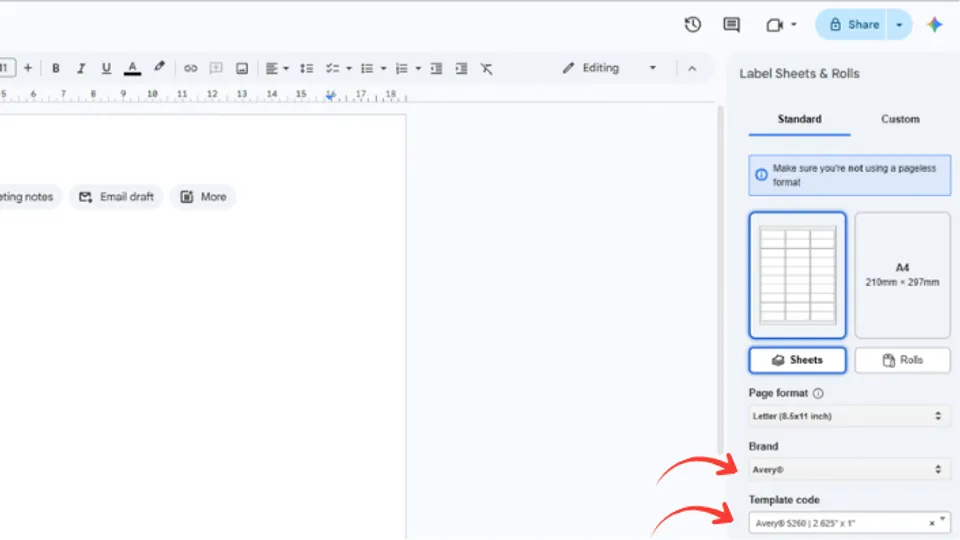960x540 pixels.
Task: Insert numbered list icon
Action: [x=402, y=68]
